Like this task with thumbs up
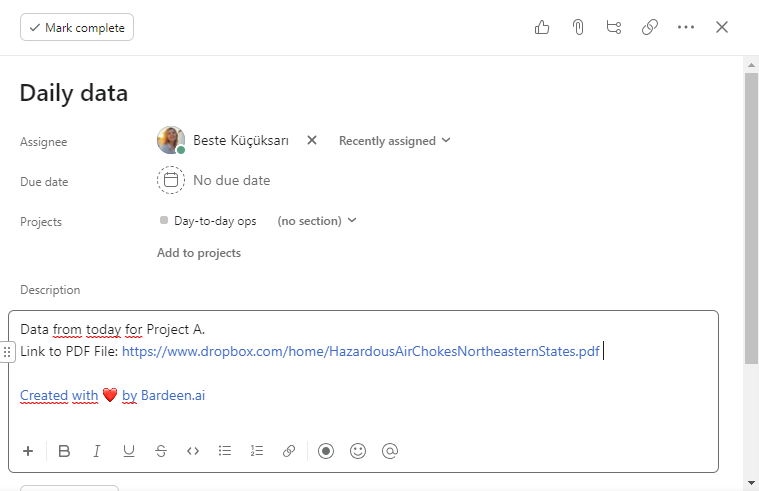This screenshot has height=491, width=759. pos(542,27)
